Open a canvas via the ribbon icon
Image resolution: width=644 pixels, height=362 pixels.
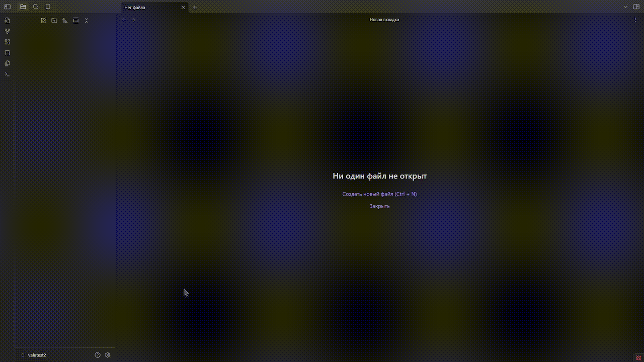pyautogui.click(x=7, y=42)
